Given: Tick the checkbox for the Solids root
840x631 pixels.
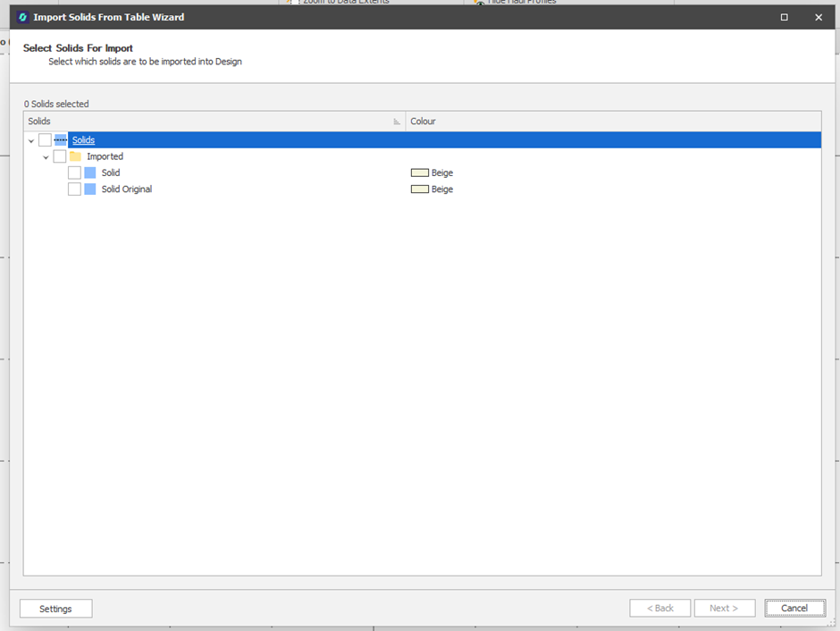Looking at the screenshot, I should coord(45,140).
